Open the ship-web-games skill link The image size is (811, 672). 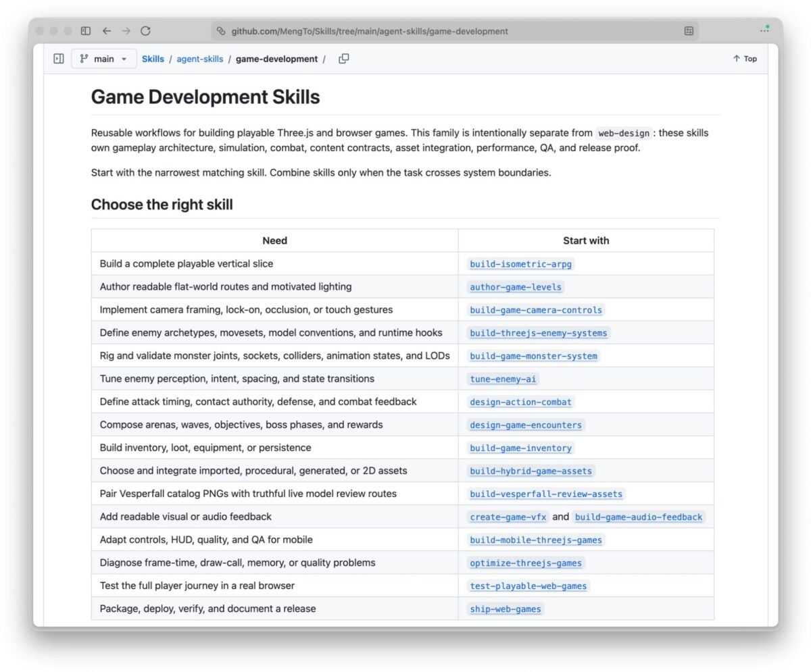coord(506,609)
